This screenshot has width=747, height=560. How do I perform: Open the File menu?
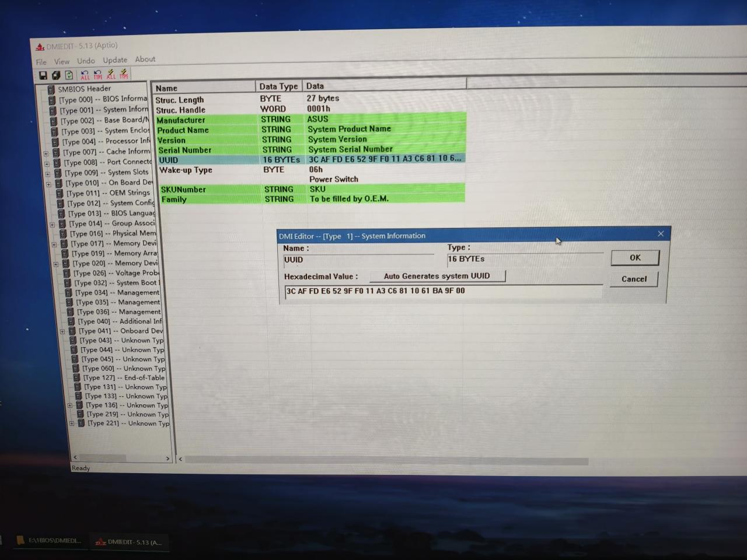[x=41, y=62]
